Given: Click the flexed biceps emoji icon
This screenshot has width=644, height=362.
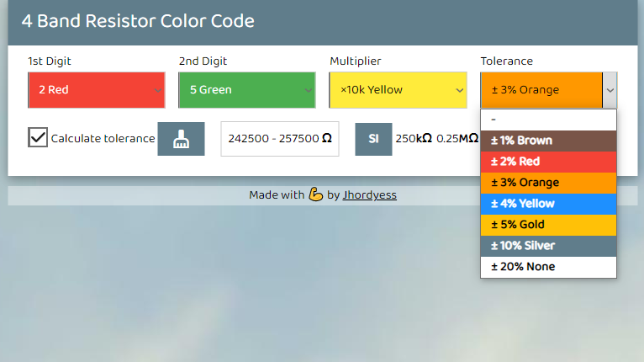Looking at the screenshot, I should coord(316,194).
